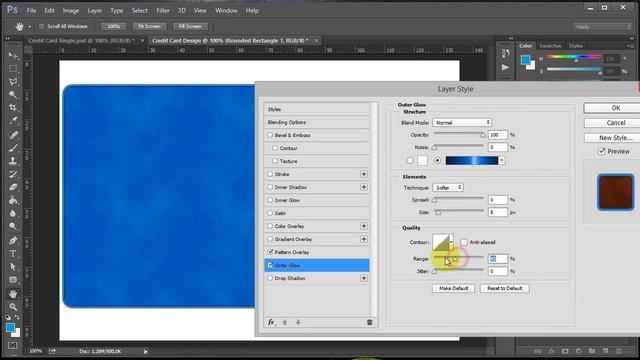This screenshot has width=640, height=360.
Task: Enable the Drop Shadow checkbox
Action: point(270,278)
